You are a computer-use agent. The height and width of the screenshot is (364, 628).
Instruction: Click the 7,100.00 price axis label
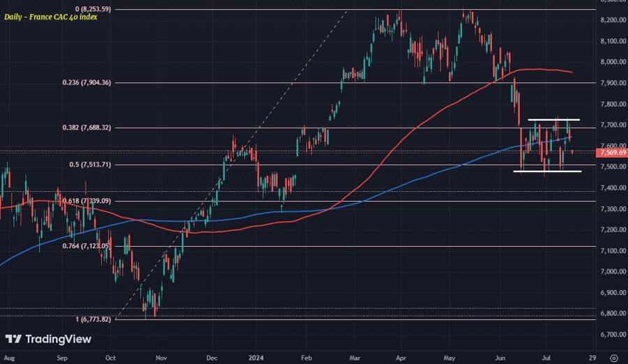pos(613,250)
